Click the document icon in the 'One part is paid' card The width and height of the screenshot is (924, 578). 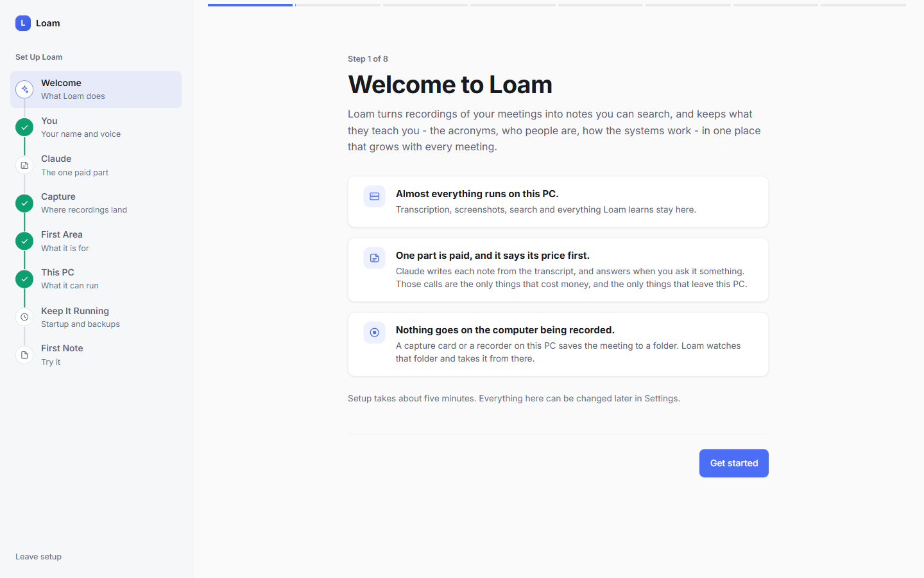375,258
